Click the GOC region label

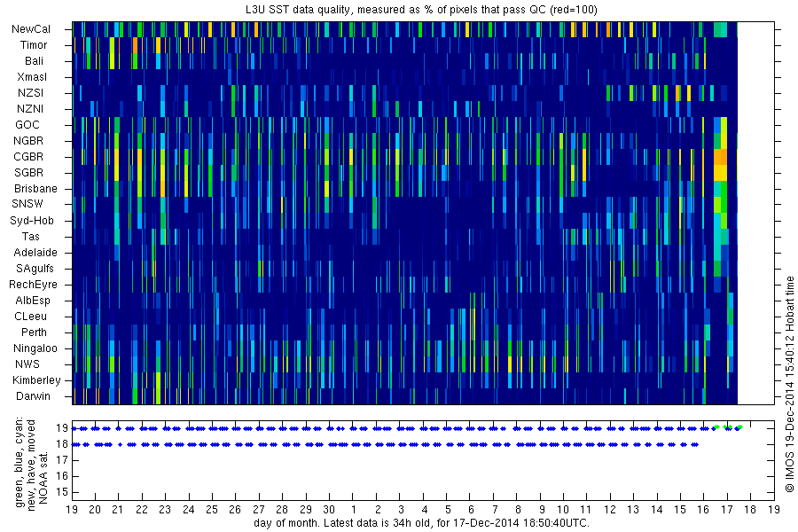pyautogui.click(x=27, y=125)
